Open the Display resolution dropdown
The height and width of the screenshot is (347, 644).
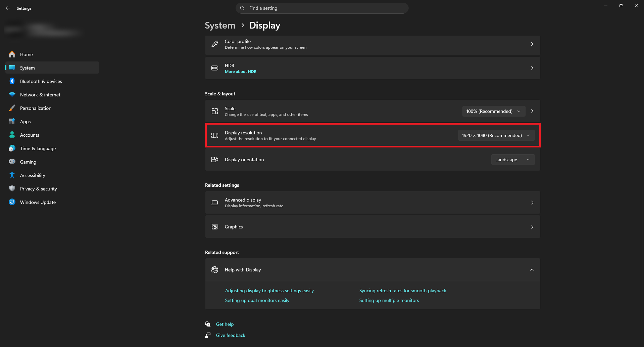pyautogui.click(x=496, y=135)
